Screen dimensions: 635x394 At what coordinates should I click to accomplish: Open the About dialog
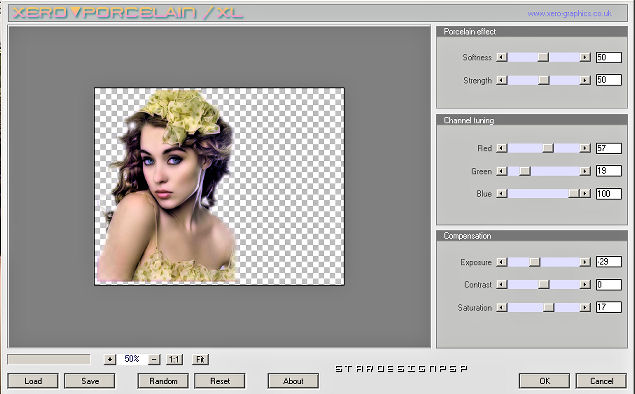pyautogui.click(x=293, y=381)
